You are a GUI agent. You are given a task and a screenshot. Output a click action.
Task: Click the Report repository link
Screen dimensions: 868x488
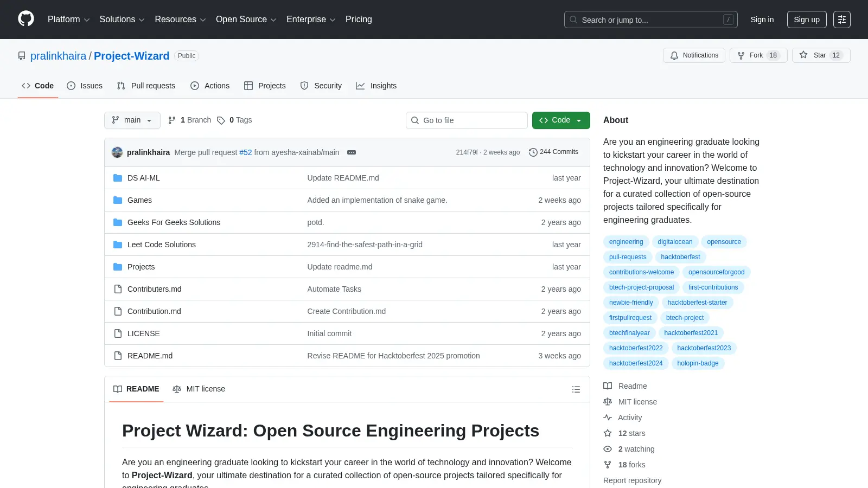click(632, 480)
